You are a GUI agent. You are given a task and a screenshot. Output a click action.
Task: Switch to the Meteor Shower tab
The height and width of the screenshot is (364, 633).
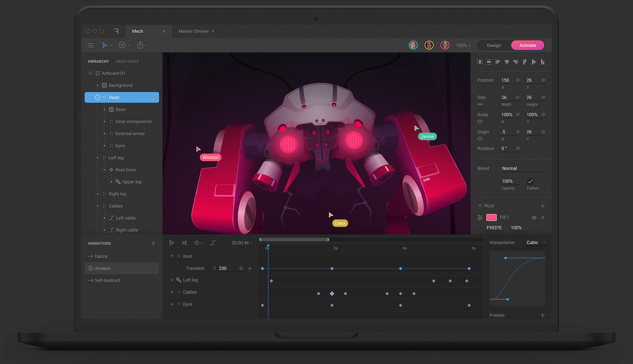pyautogui.click(x=193, y=31)
